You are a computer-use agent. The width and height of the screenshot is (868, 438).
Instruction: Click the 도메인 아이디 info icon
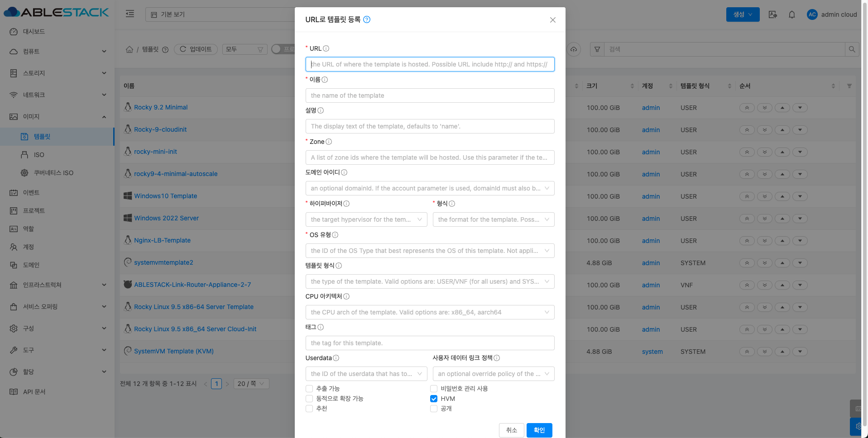click(344, 172)
